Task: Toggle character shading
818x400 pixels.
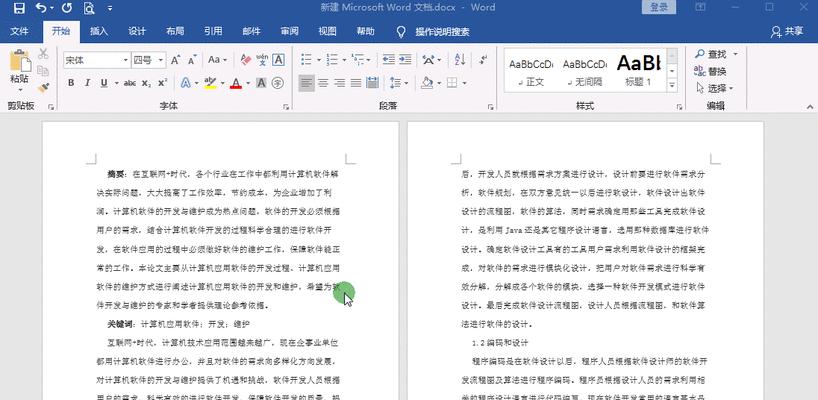Action: click(x=261, y=83)
